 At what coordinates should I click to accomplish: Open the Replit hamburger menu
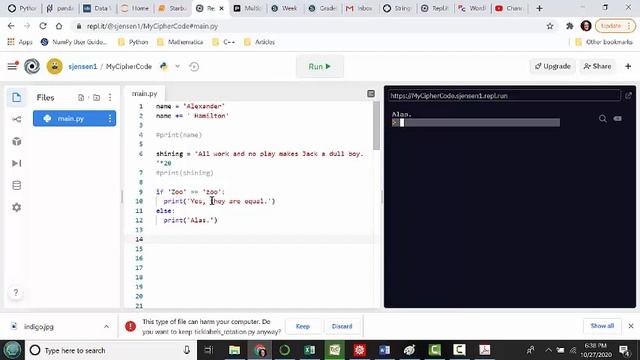tap(12, 66)
